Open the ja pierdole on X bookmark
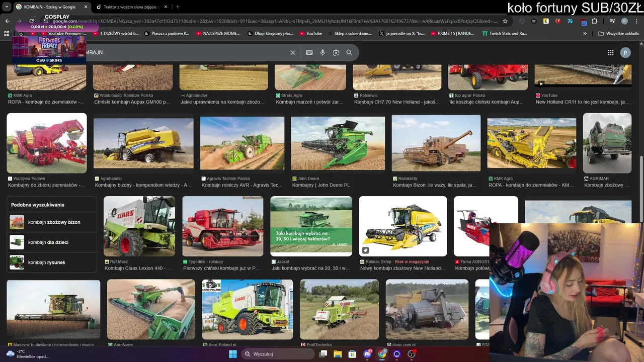The image size is (644, 362). click(401, 34)
